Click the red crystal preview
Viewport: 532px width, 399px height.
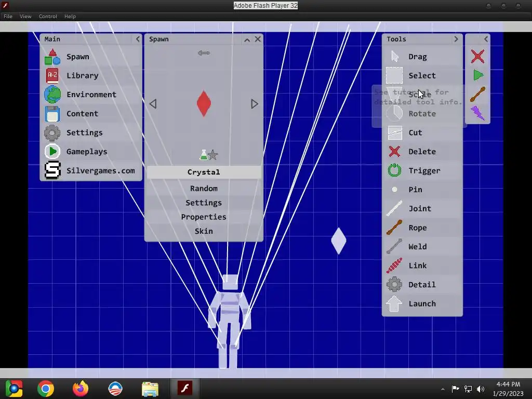tap(204, 103)
